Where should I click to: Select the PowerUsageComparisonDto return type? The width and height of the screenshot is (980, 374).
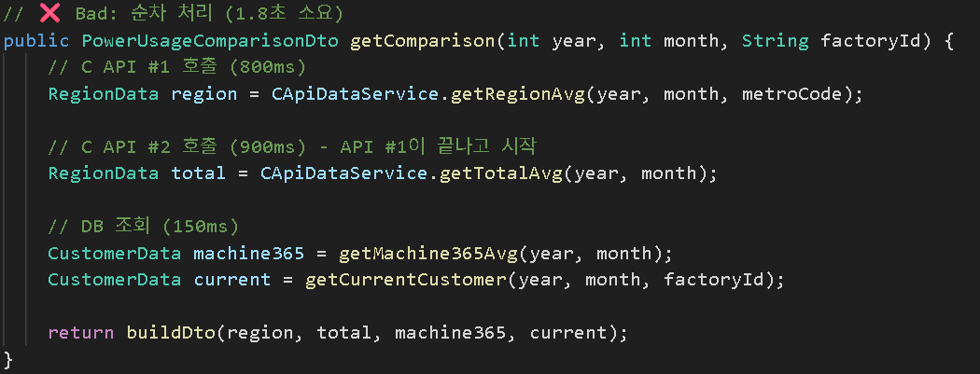tap(211, 41)
